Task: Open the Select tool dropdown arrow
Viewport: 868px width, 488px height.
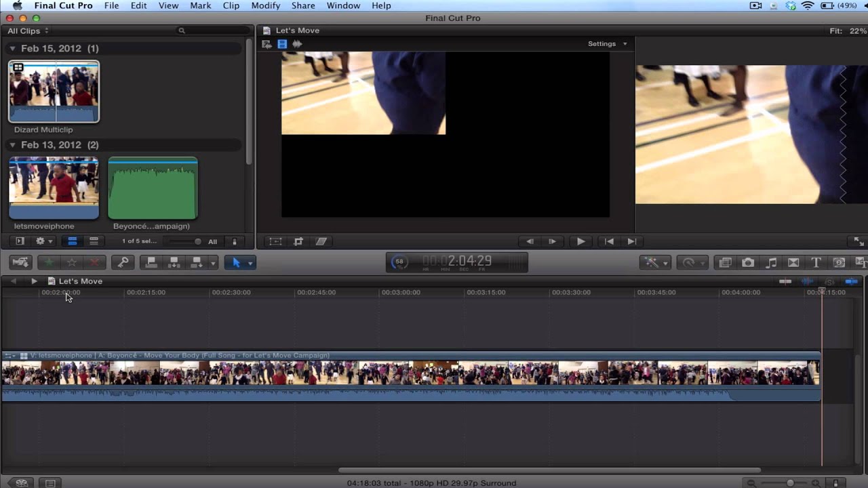Action: pos(250,263)
